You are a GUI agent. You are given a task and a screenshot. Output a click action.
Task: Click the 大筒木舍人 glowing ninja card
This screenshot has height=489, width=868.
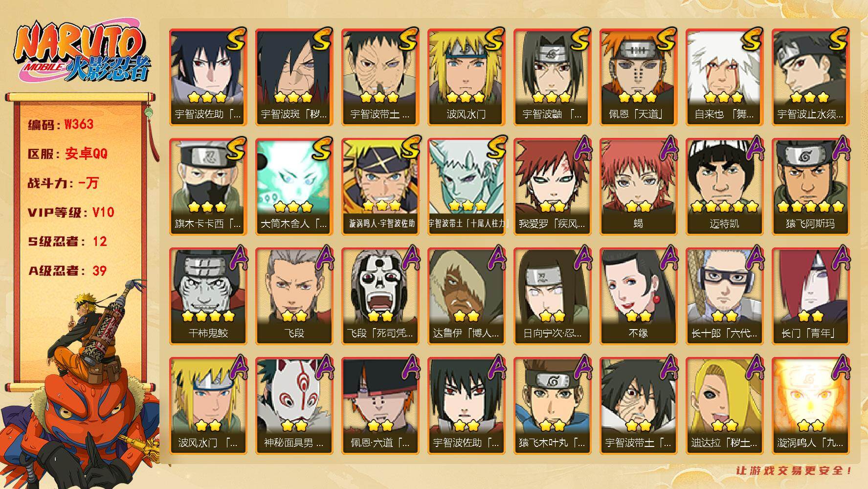coord(294,187)
